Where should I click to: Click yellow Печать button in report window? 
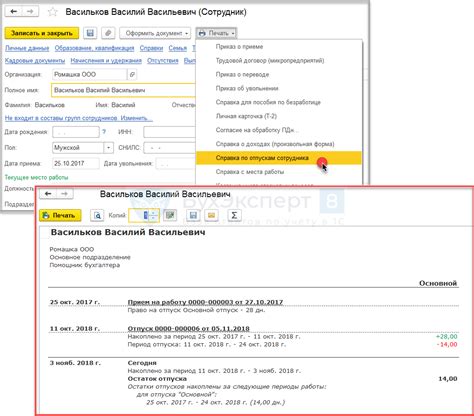60,215
